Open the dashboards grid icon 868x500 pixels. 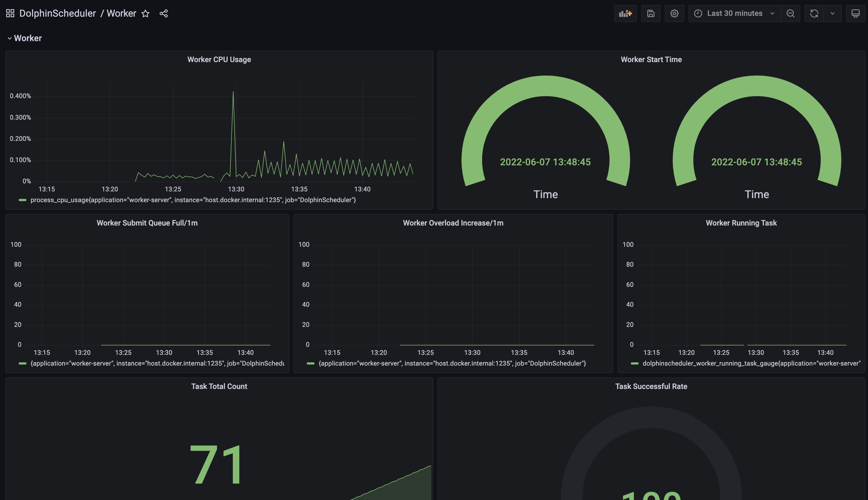pyautogui.click(x=10, y=13)
